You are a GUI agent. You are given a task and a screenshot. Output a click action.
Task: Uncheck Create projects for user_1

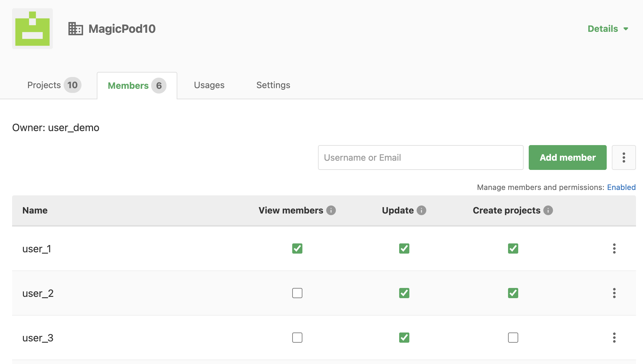point(513,248)
